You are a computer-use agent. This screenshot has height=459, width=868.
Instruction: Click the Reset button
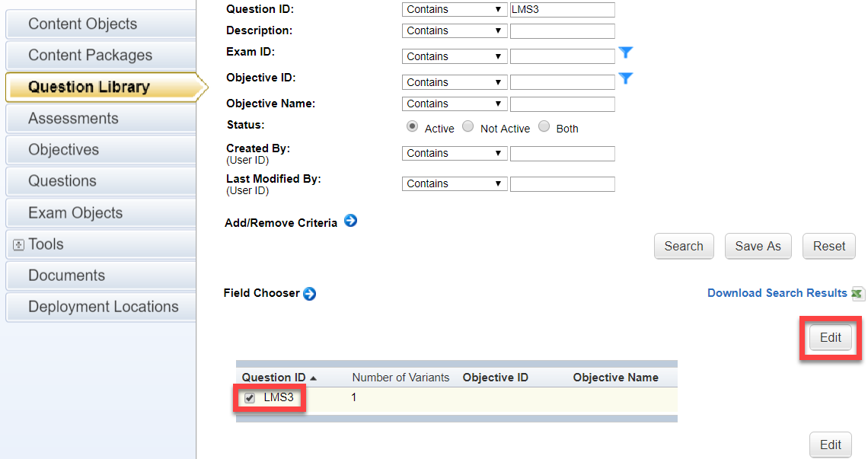pos(828,247)
